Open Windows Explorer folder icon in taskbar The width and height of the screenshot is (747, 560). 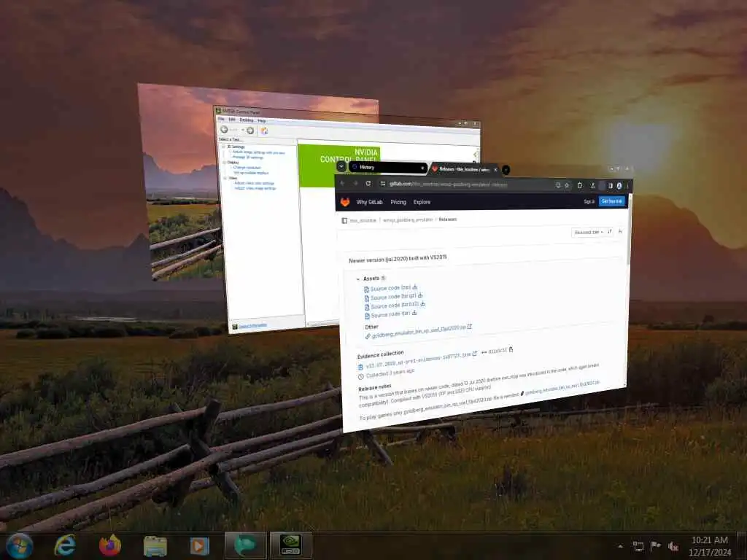tap(155, 545)
